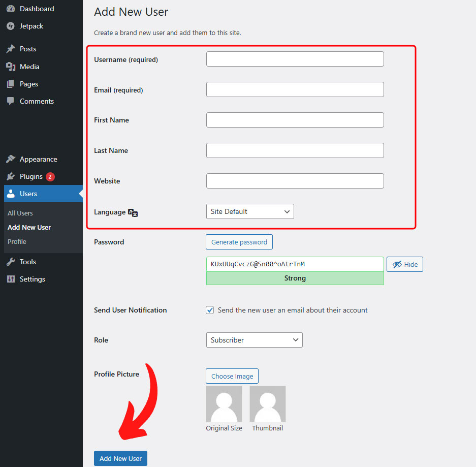This screenshot has width=476, height=467.
Task: Hide the password with the eye button
Action: point(404,264)
